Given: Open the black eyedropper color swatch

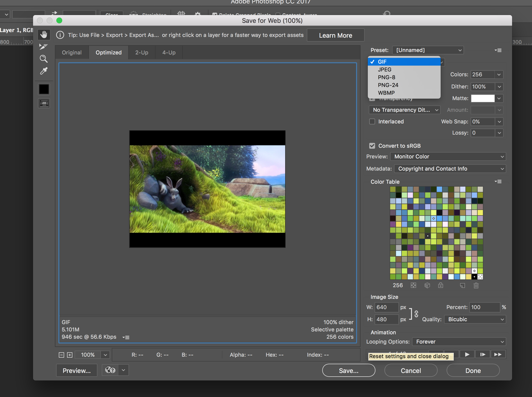Looking at the screenshot, I should tap(44, 89).
